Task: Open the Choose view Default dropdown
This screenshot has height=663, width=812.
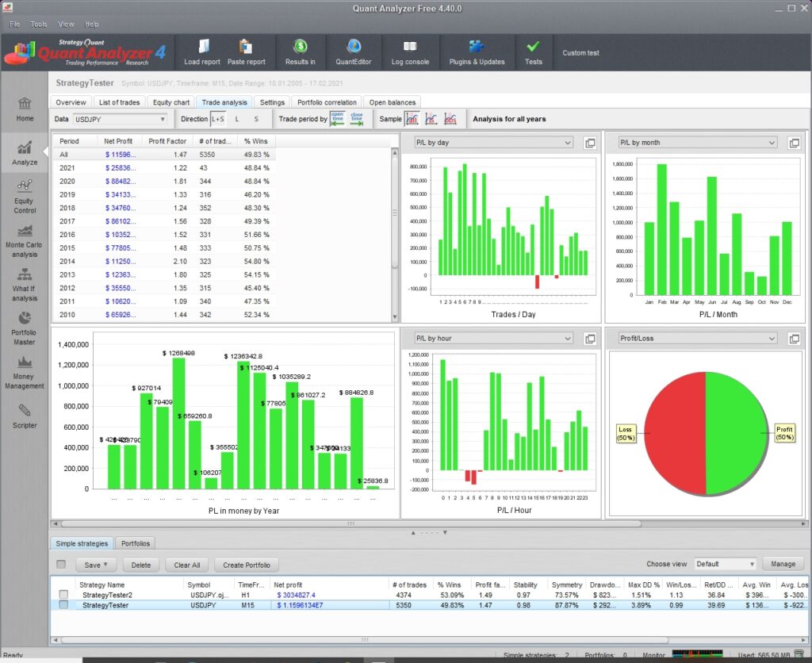Action: [725, 564]
